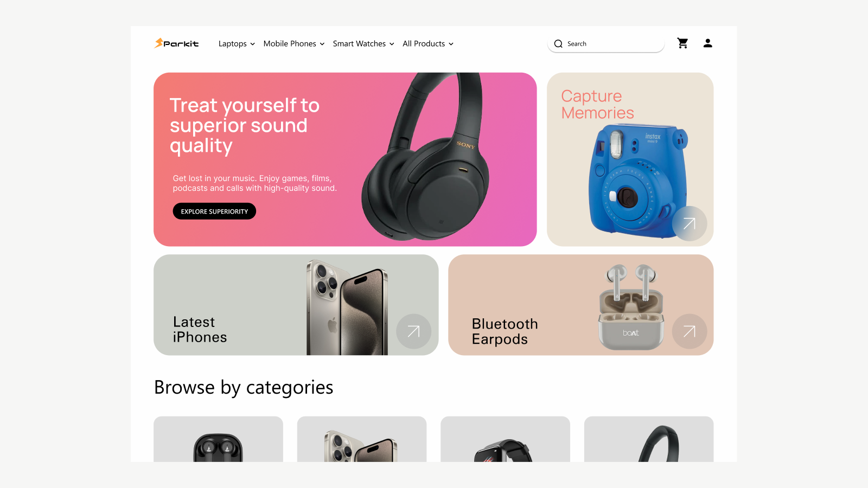Expand the All Products dropdown menu
The width and height of the screenshot is (868, 488).
(x=428, y=44)
